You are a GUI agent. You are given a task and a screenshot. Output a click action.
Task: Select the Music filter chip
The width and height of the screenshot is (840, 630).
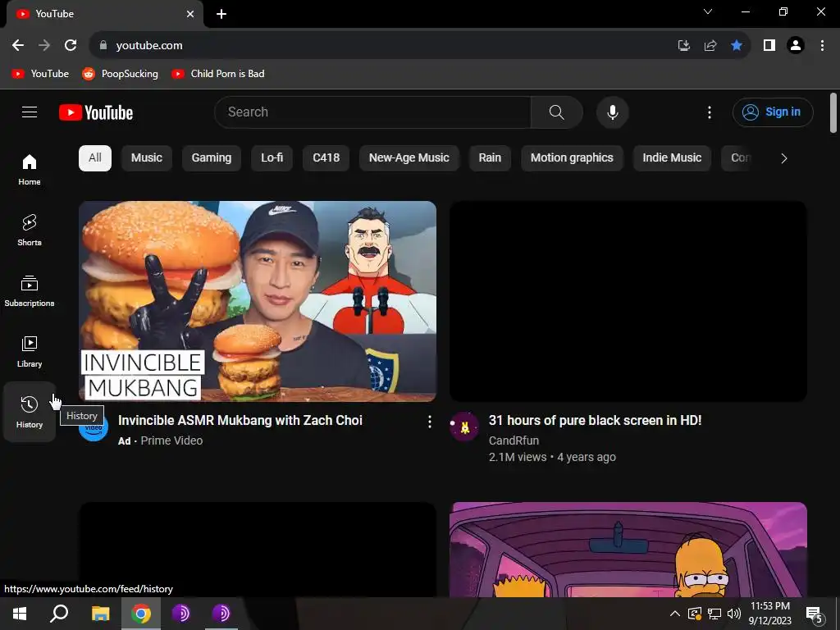(x=147, y=158)
